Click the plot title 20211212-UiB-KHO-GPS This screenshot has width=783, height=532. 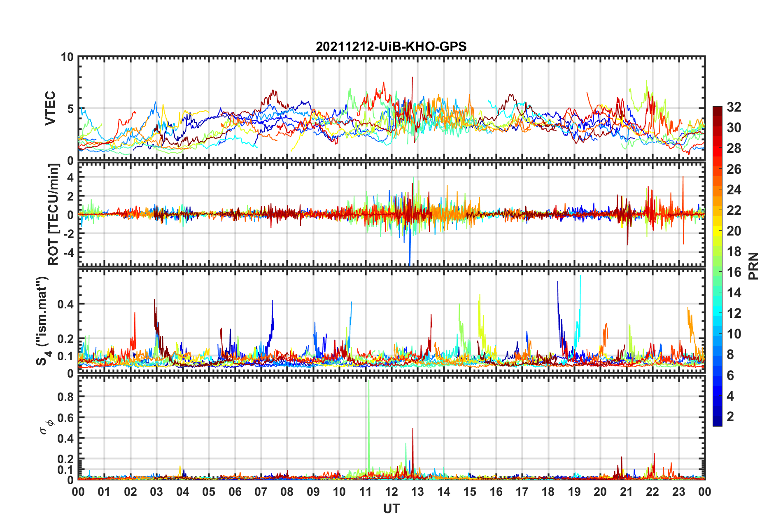(391, 47)
